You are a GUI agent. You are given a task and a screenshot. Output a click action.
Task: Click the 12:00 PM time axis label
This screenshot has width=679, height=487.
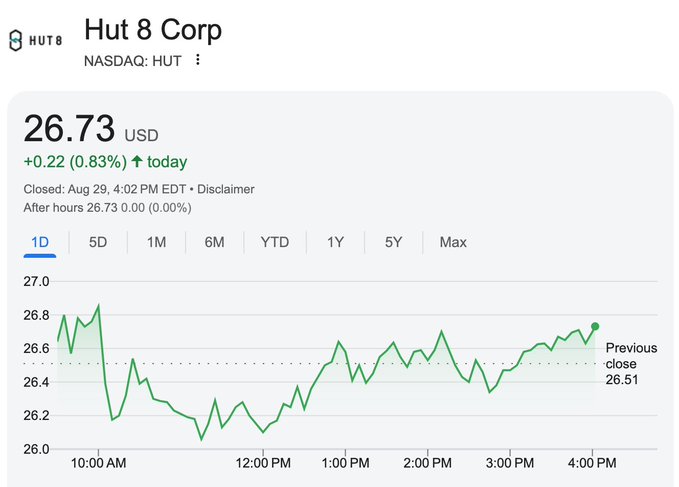pos(263,463)
